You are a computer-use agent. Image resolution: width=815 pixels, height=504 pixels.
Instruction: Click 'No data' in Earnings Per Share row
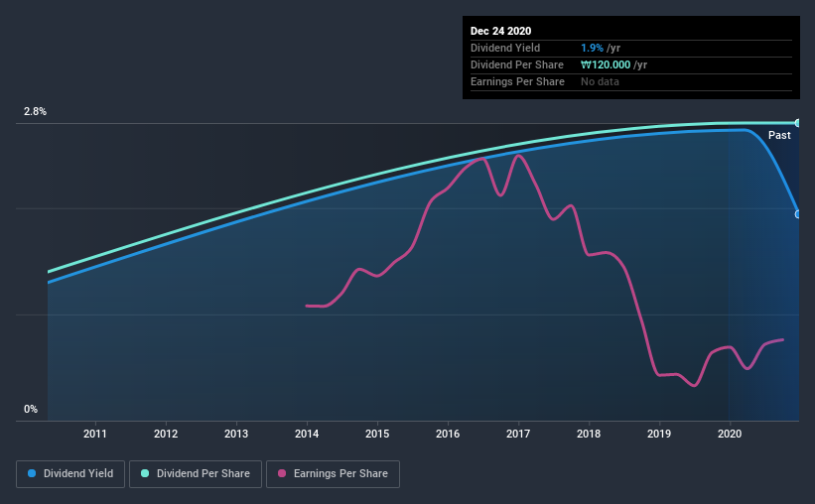pos(600,81)
